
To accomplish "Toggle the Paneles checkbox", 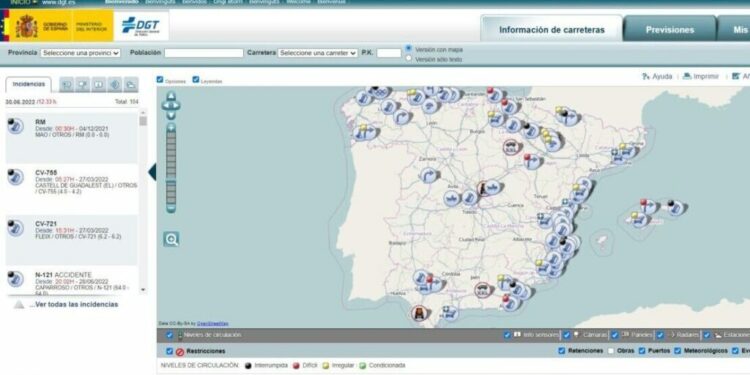I will tap(615, 335).
